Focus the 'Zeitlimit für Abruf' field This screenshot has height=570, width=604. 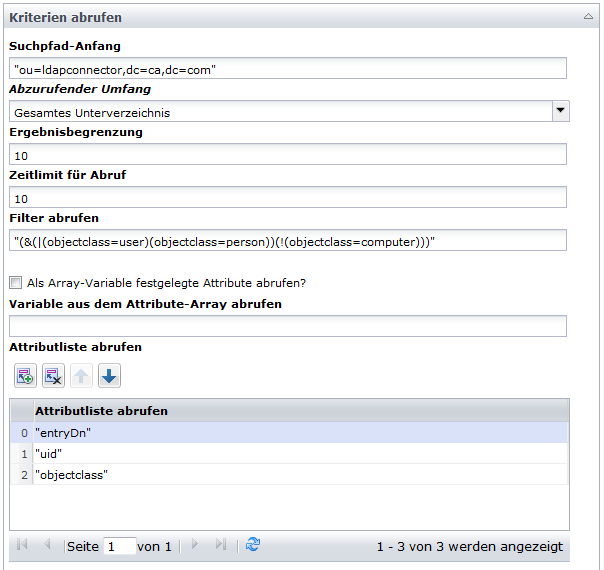point(287,198)
